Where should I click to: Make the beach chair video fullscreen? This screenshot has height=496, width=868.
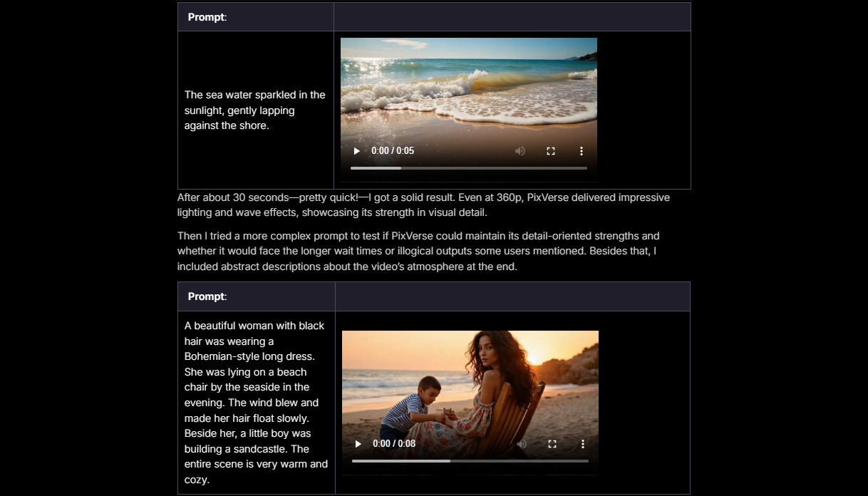pos(552,444)
